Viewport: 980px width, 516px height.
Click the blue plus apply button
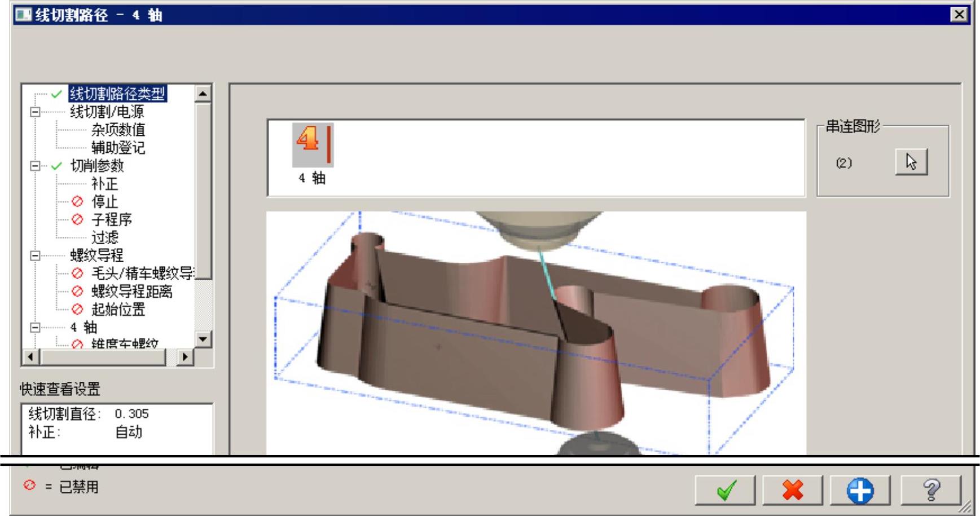coord(860,489)
